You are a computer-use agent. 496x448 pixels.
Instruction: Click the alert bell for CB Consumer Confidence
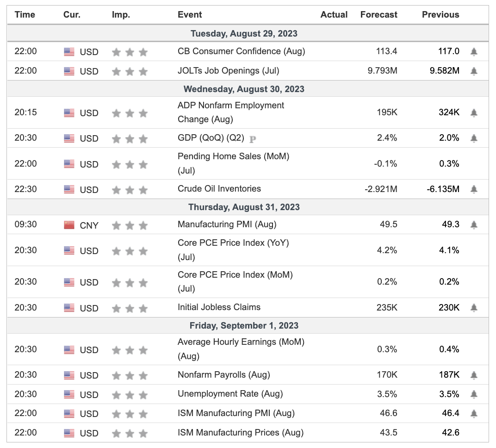point(474,52)
